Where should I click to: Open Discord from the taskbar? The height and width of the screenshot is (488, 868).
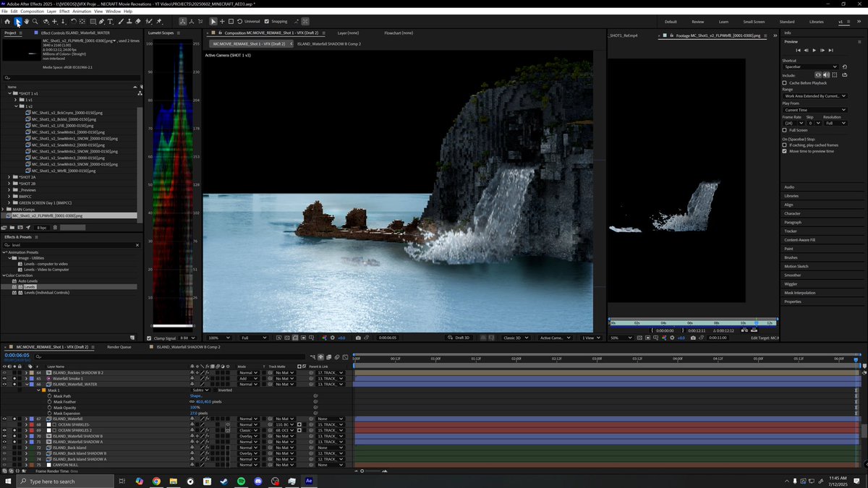[x=258, y=481]
